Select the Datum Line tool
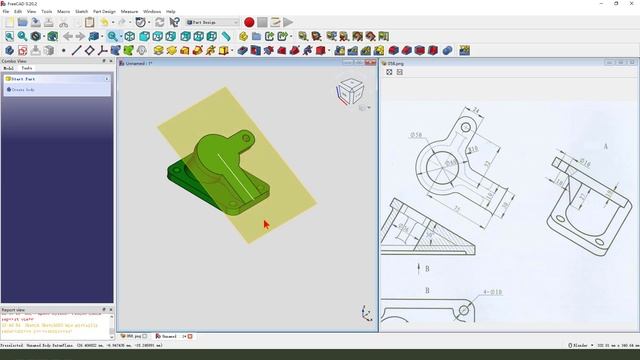Image resolution: width=640 pixels, height=360 pixels. point(76,51)
